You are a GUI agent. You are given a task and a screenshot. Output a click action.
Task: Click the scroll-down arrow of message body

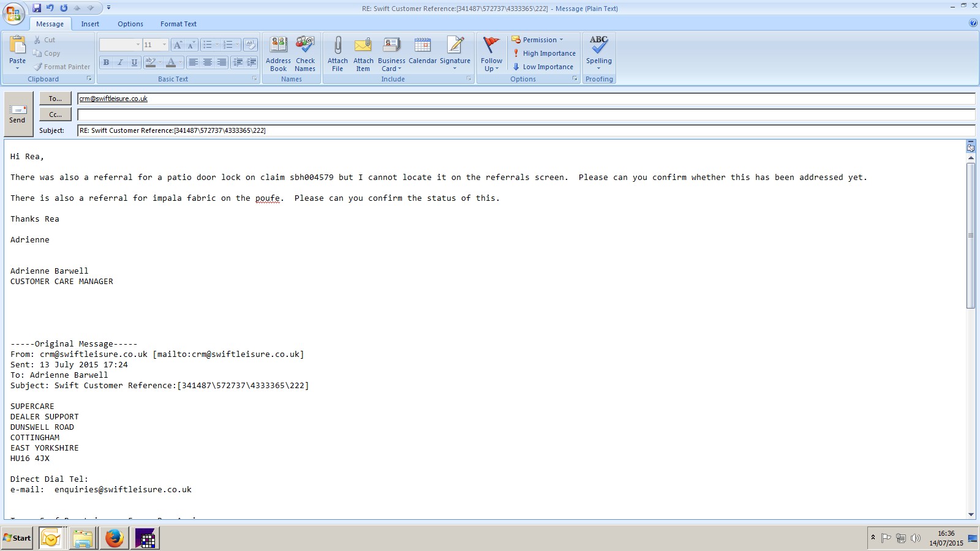point(971,515)
